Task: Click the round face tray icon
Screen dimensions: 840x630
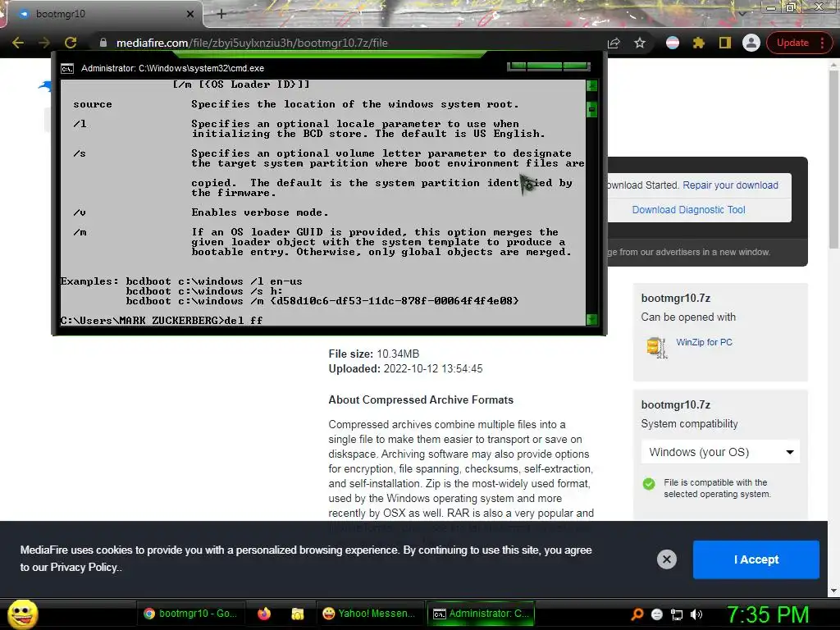Action: (x=657, y=614)
